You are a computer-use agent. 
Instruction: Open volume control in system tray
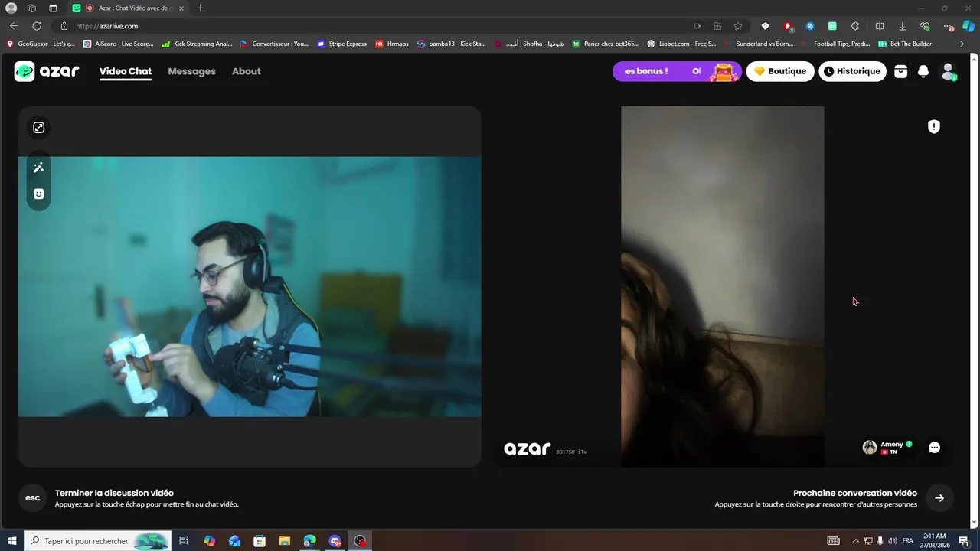[892, 541]
